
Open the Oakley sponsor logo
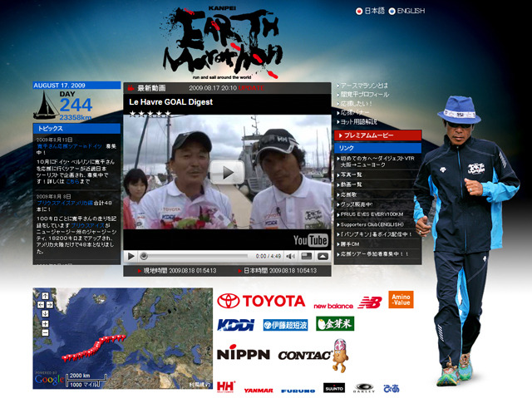(x=364, y=388)
